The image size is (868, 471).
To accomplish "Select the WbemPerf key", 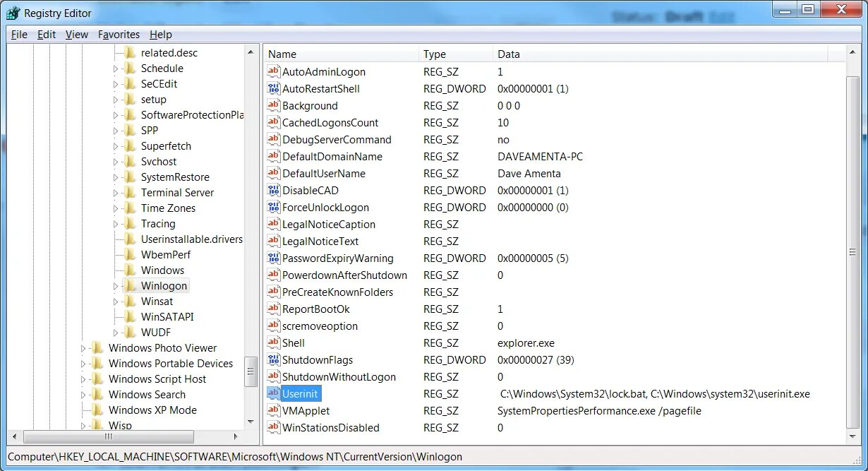I will point(166,255).
